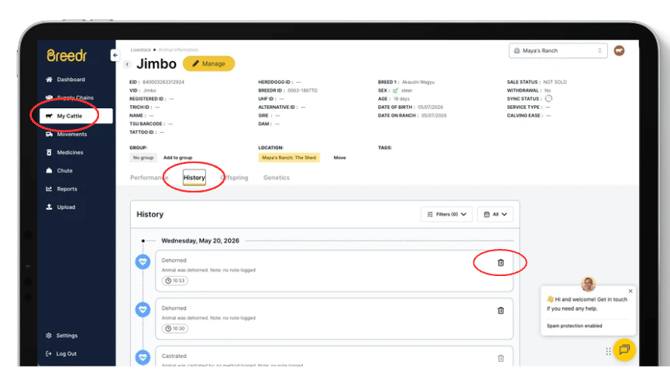
Task: Click the 10:30 time badge
Action: (x=175, y=328)
